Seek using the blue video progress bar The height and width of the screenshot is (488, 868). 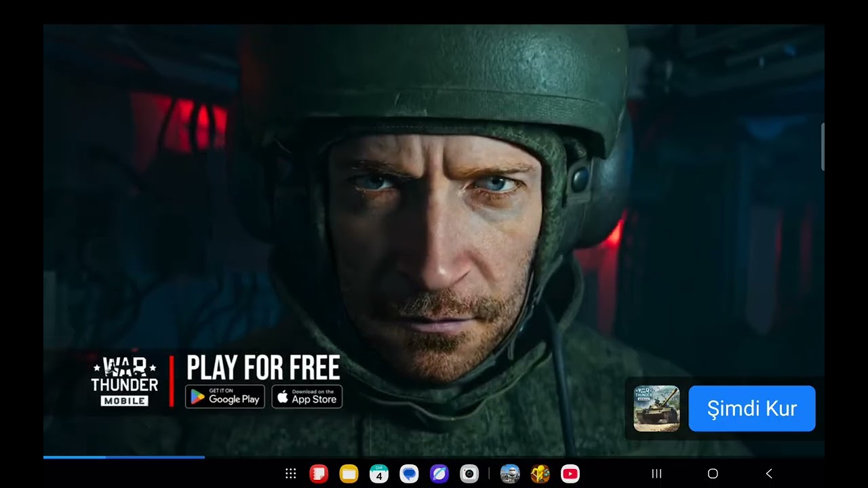pyautogui.click(x=124, y=457)
